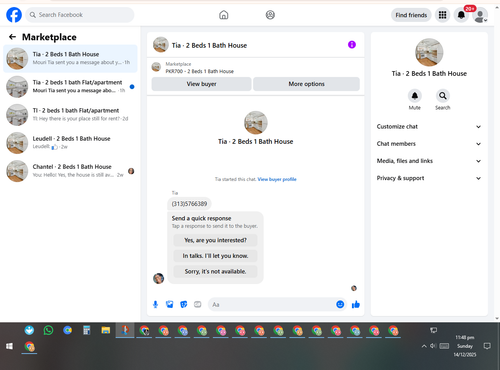Open the 'TI · 2 beds 1 bath Flat/apartment' chat

[70, 115]
